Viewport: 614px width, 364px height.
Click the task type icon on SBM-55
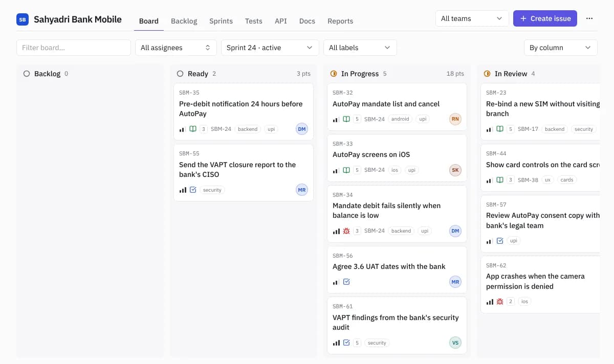(x=193, y=190)
